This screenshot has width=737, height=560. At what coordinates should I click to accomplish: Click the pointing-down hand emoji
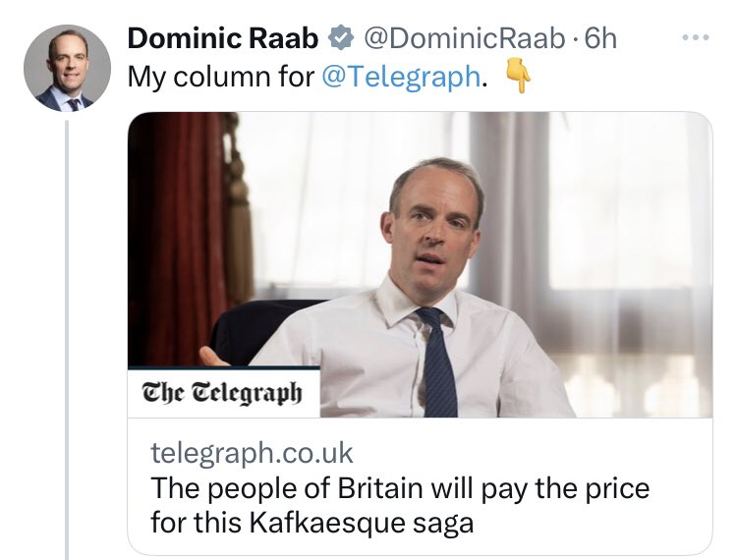click(517, 77)
